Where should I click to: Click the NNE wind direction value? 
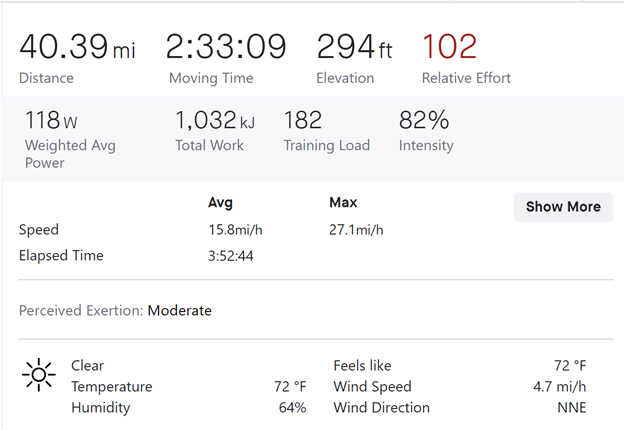coord(570,408)
